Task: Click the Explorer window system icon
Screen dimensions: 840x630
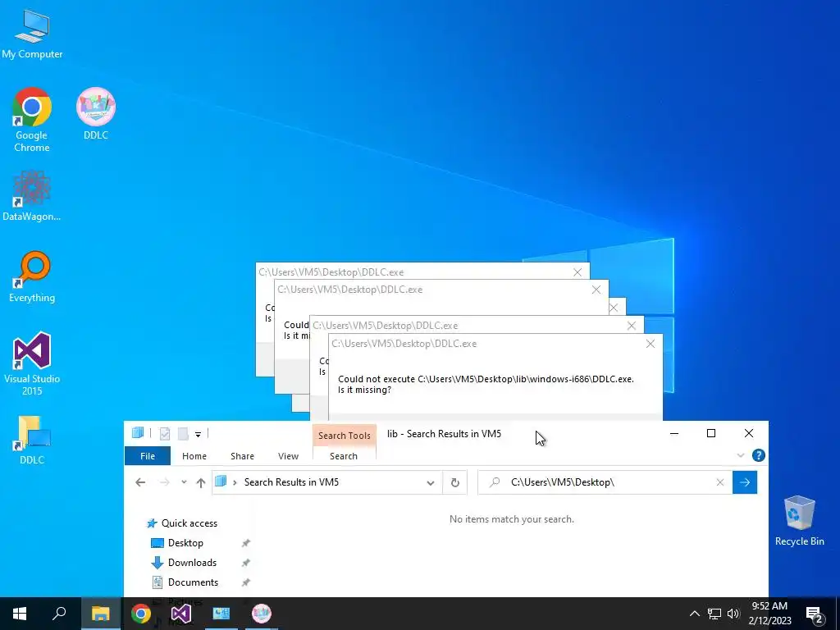Action: [x=138, y=433]
